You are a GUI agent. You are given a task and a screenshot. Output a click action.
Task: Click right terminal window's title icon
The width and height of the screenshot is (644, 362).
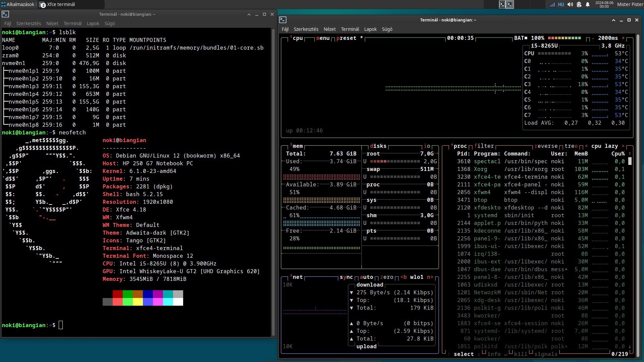pyautogui.click(x=283, y=20)
